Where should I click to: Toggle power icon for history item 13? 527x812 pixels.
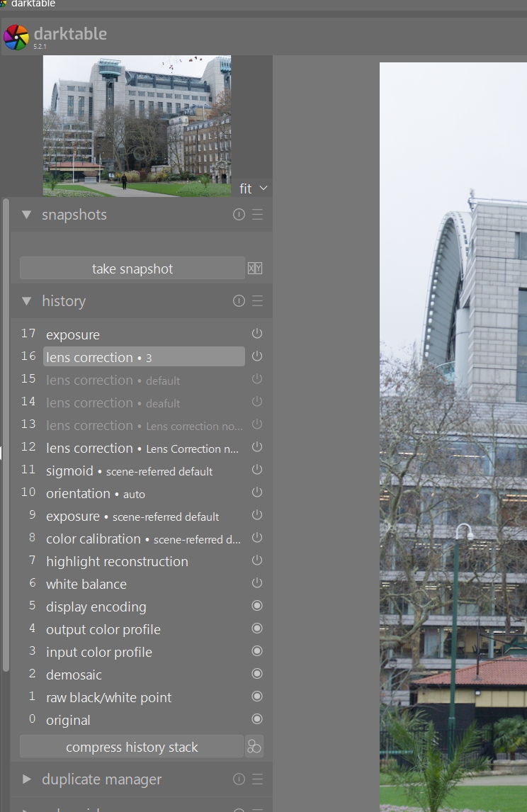click(x=256, y=424)
